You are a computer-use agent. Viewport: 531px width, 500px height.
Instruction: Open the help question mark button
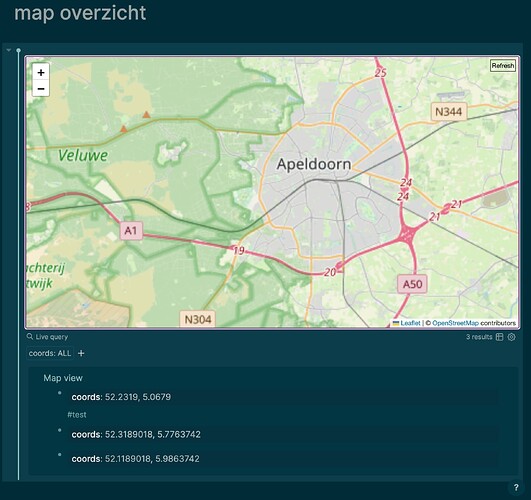coord(516,487)
